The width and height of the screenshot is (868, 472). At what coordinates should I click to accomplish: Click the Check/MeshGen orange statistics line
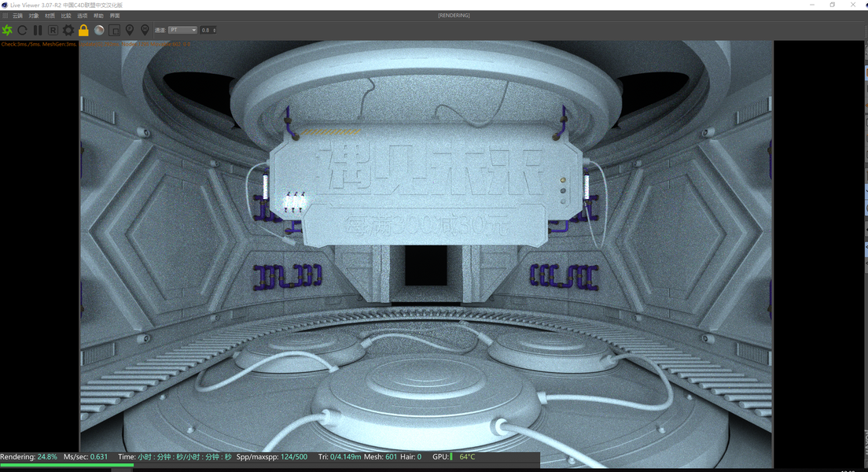[96, 44]
